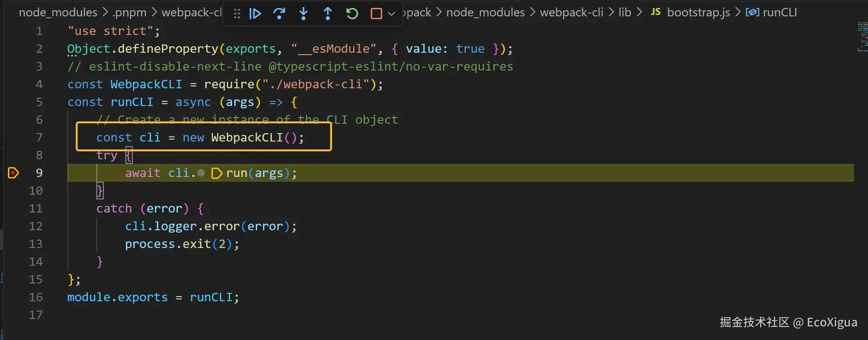Screen dimensions: 868x340
Task: Click the catch keyword on line 11
Action: tap(114, 208)
